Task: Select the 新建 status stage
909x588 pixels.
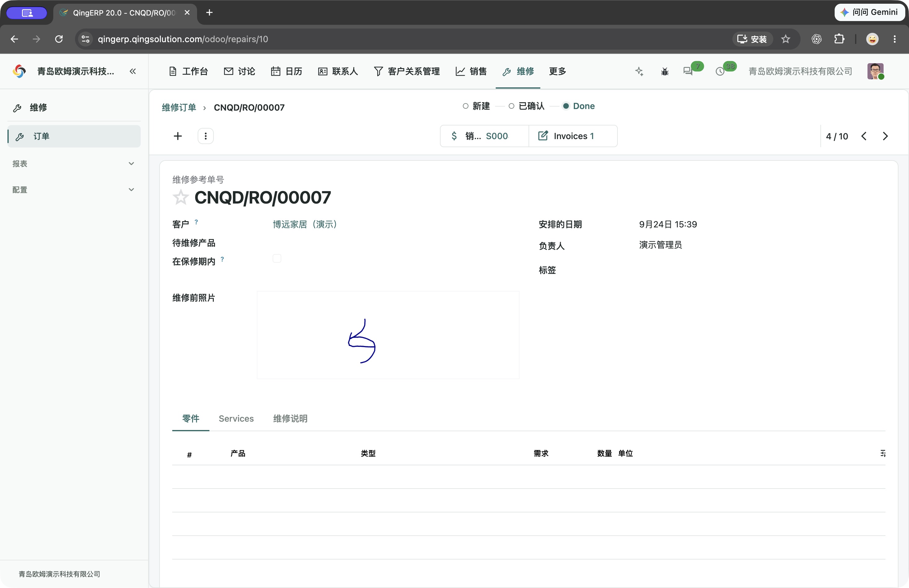Action: coord(476,106)
